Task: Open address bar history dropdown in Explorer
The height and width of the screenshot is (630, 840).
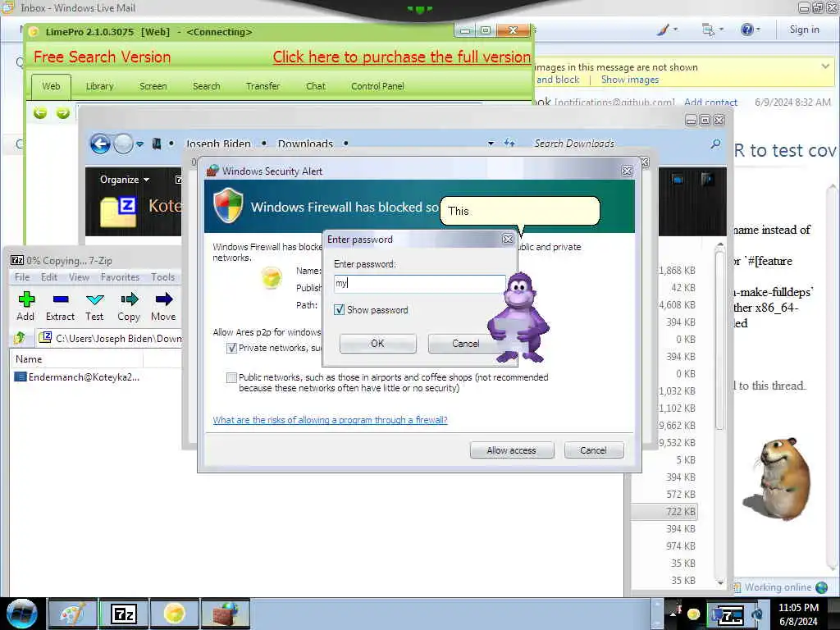Action: 491,144
